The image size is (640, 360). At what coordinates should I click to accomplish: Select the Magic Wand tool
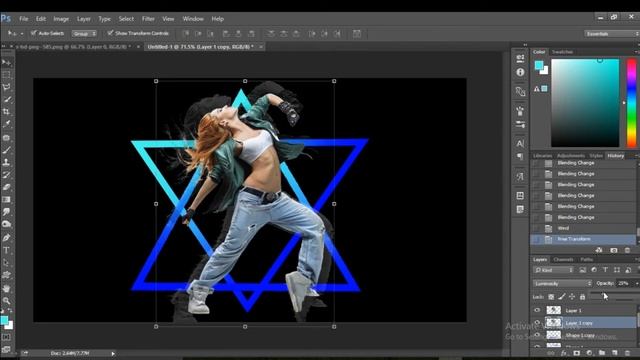(7, 99)
